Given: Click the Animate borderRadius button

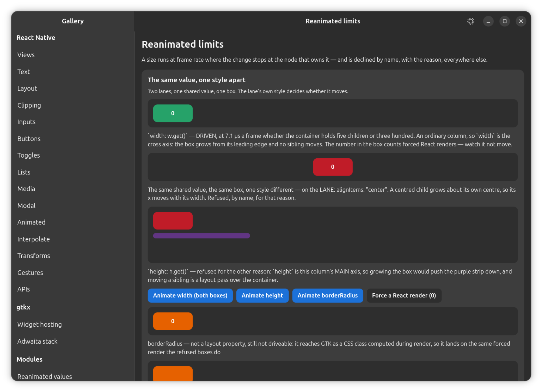Looking at the screenshot, I should click(327, 296).
